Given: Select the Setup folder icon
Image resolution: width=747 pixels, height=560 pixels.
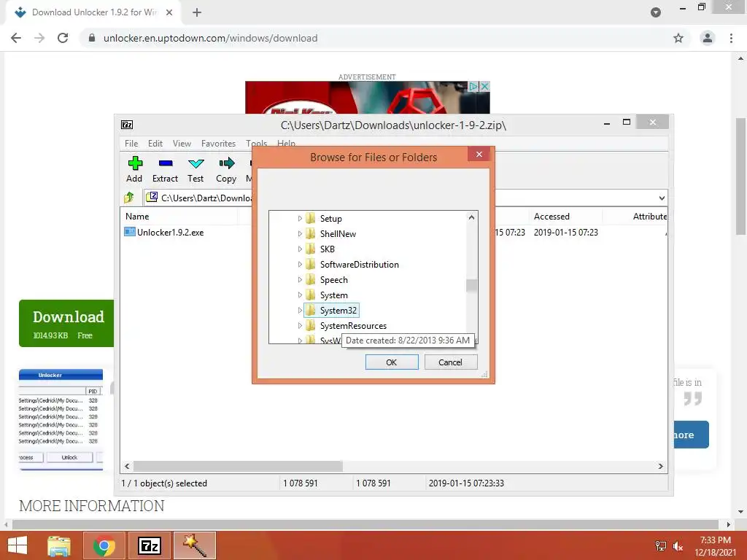Looking at the screenshot, I should tap(311, 218).
